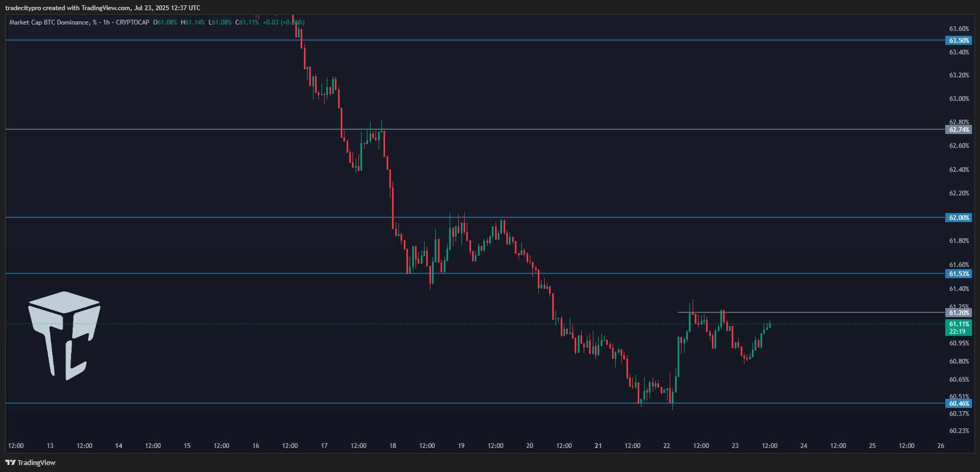980x472 pixels.
Task: Click date 14 on the time axis
Action: point(119,446)
